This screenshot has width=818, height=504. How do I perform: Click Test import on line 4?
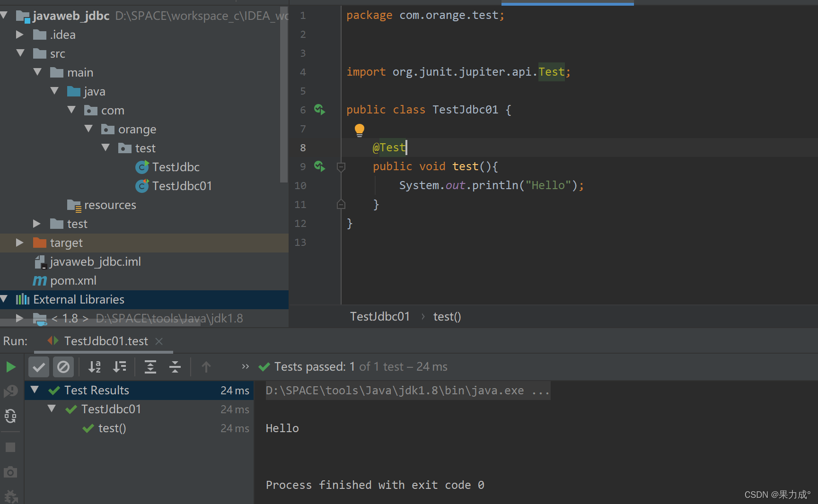[551, 72]
